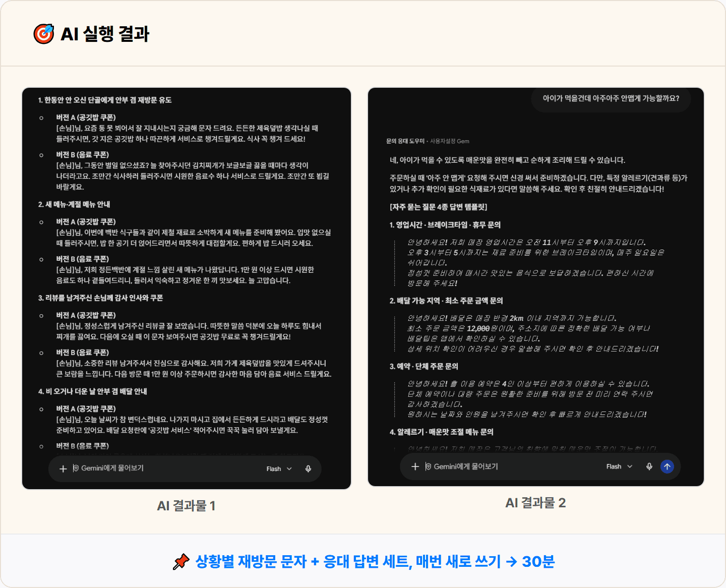Click '버전 A (공깃밥 쿠폰)' under the 배달 안내 heading
The height and width of the screenshot is (588, 726).
(x=86, y=409)
